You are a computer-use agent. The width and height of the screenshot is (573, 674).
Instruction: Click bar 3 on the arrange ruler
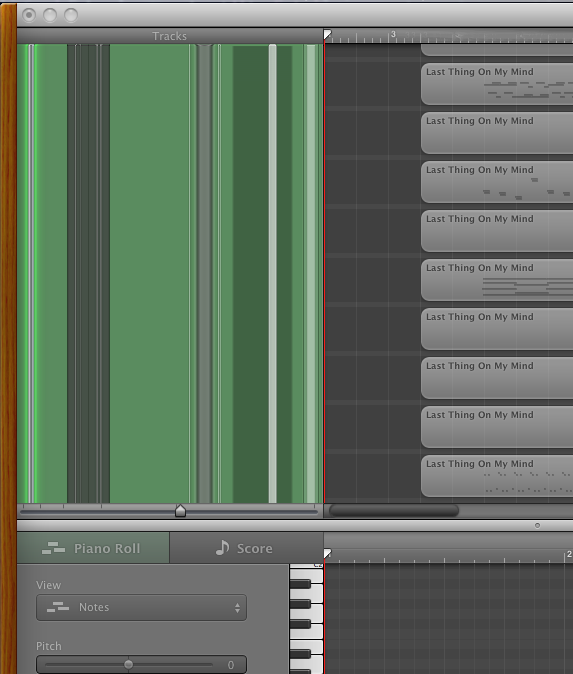tap(392, 34)
